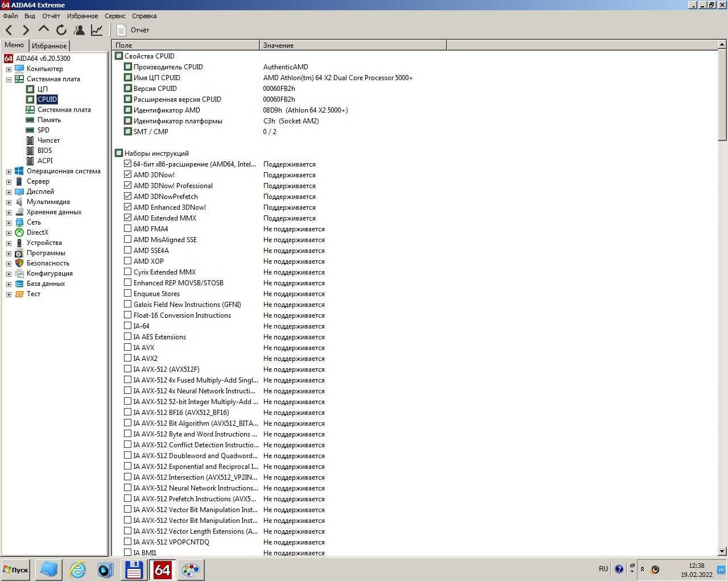Sort by the Поле column header
Screen dimensions: 728x582
[185, 45]
